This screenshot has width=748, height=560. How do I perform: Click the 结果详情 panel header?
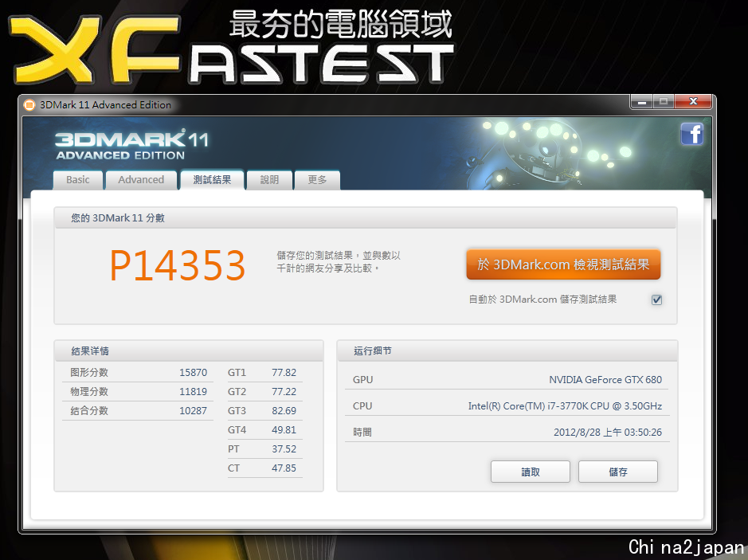[x=189, y=351]
